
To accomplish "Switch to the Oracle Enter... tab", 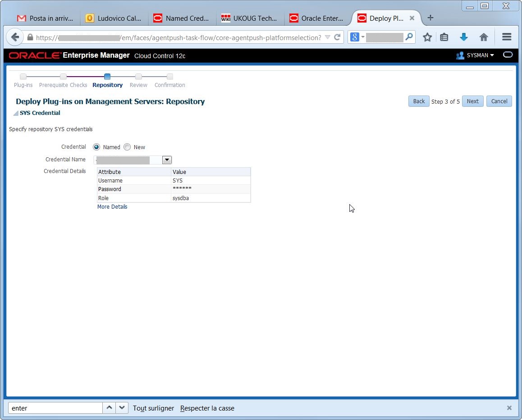I will pyautogui.click(x=316, y=18).
